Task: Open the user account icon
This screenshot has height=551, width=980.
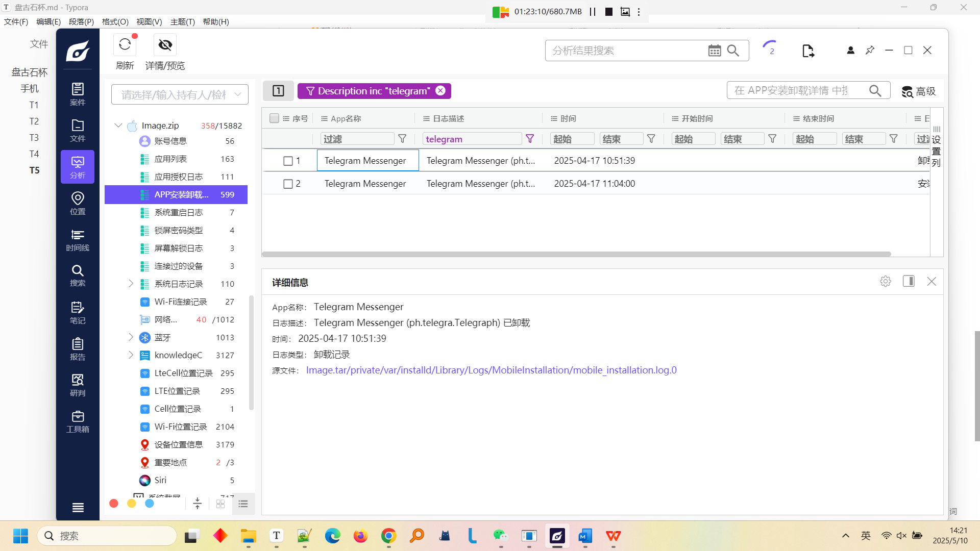Action: 850,50
